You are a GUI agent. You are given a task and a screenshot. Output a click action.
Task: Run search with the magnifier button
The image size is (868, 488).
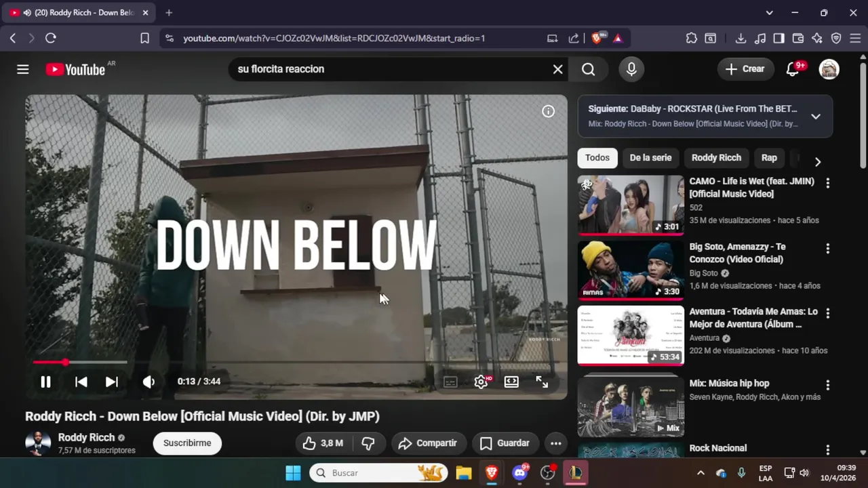[588, 69]
